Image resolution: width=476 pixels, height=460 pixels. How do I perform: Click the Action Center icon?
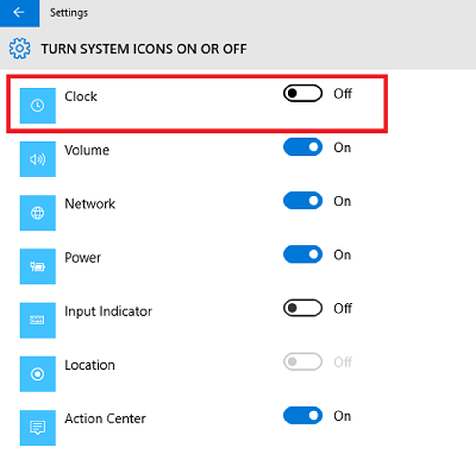point(37,428)
